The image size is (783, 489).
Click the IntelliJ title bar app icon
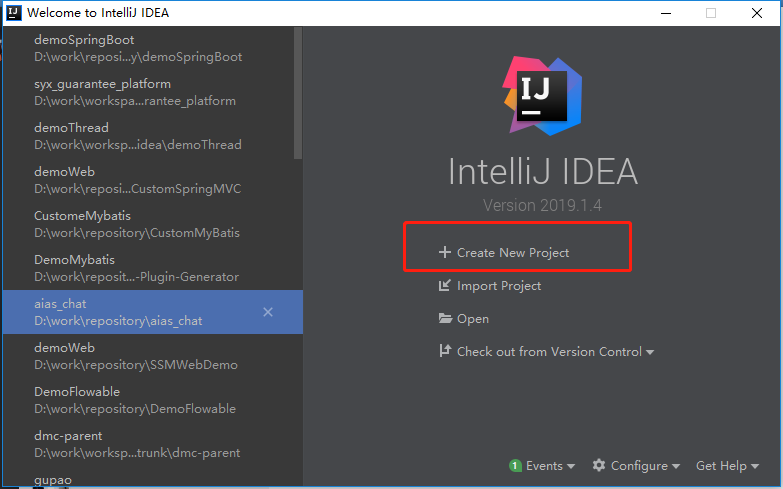point(13,13)
